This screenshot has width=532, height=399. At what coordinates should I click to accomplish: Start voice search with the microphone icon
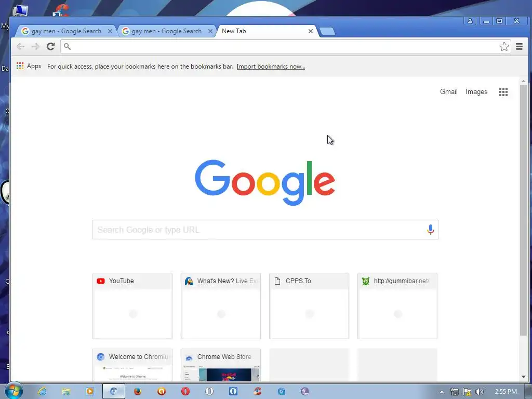(431, 230)
